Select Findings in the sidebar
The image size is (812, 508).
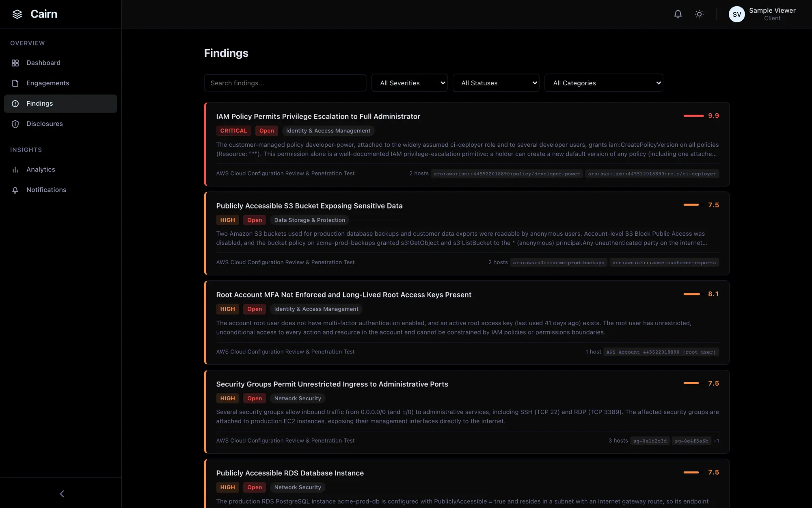pos(60,104)
